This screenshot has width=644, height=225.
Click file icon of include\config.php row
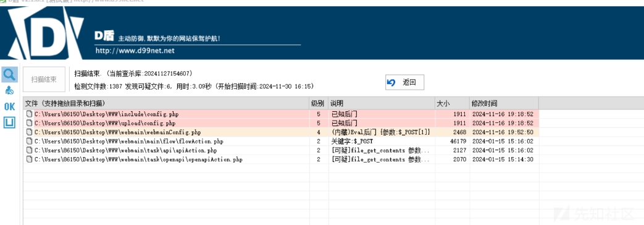pyautogui.click(x=29, y=114)
